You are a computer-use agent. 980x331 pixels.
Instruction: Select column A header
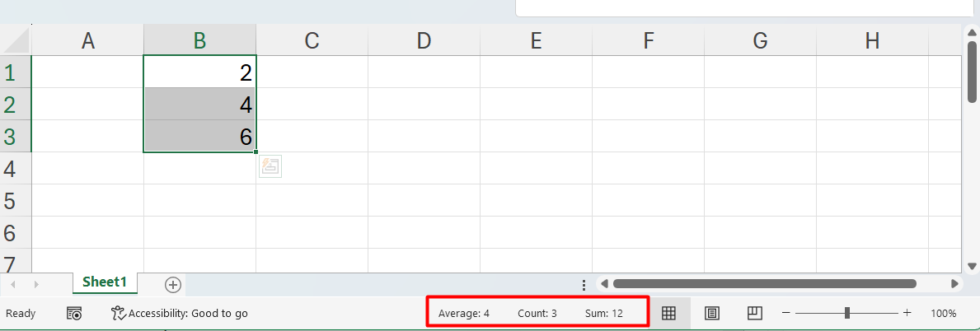[x=87, y=40]
